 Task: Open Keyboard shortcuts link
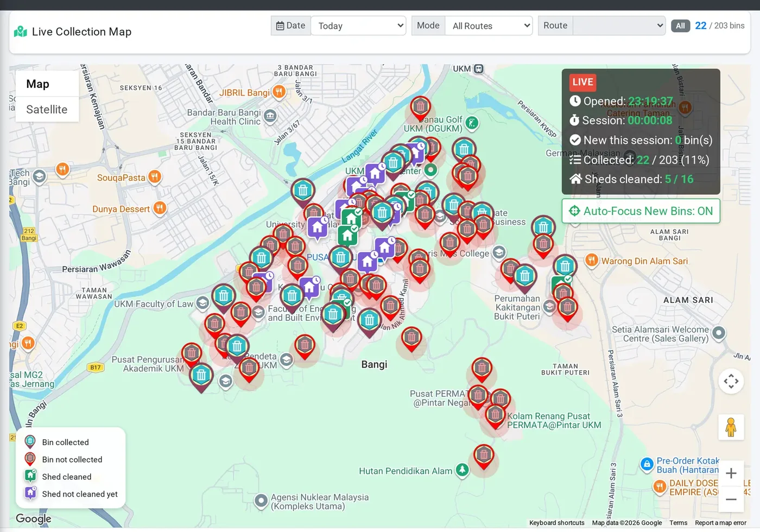[557, 523]
